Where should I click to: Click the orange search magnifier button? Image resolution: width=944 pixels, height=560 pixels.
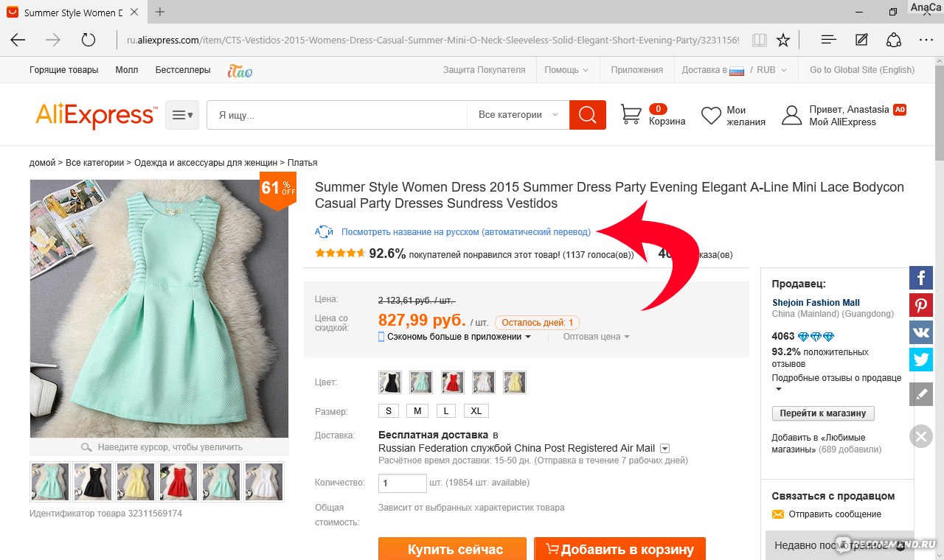(x=588, y=115)
